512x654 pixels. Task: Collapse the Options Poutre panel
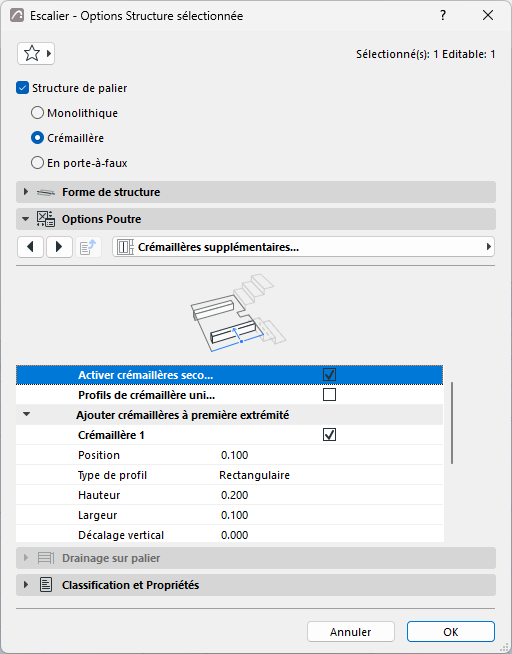(26, 219)
